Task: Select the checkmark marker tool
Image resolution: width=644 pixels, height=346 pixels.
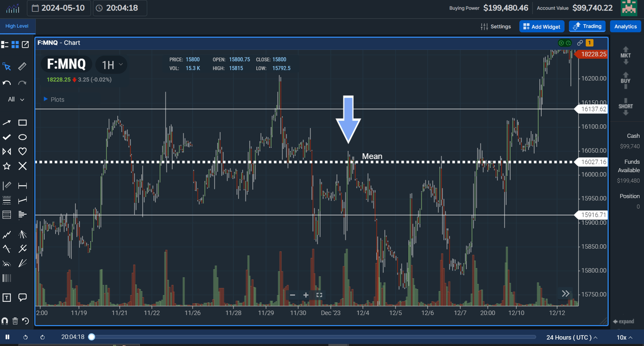Action: coord(6,137)
